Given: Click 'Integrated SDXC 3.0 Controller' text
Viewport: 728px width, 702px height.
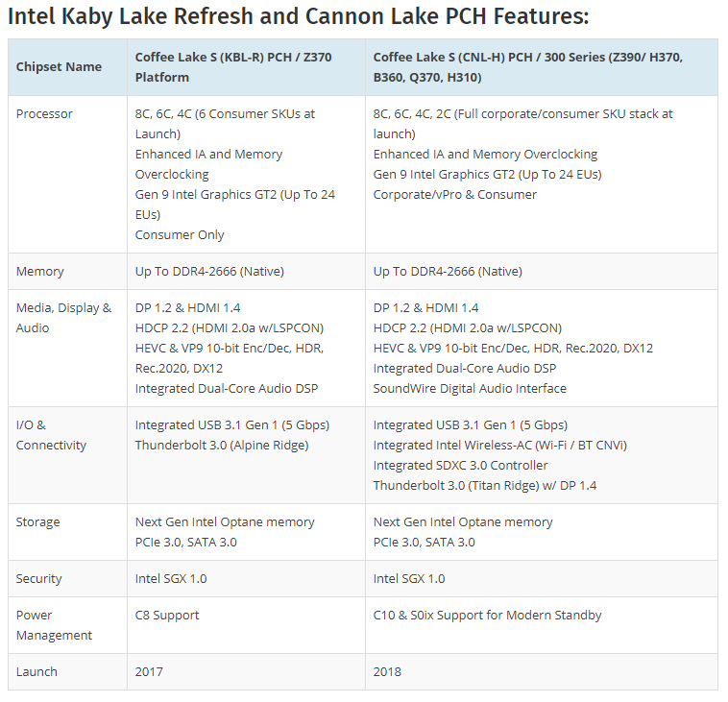Looking at the screenshot, I should pyautogui.click(x=461, y=466).
